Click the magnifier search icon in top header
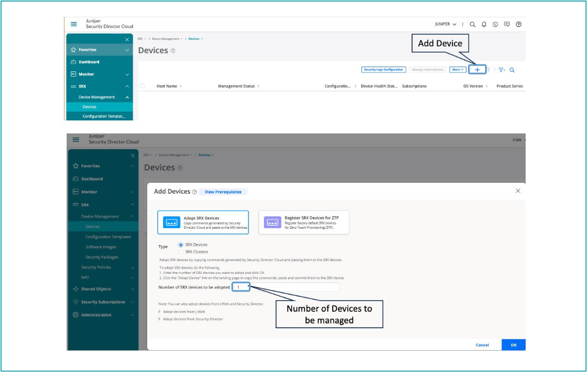The width and height of the screenshot is (588, 373). (x=472, y=25)
